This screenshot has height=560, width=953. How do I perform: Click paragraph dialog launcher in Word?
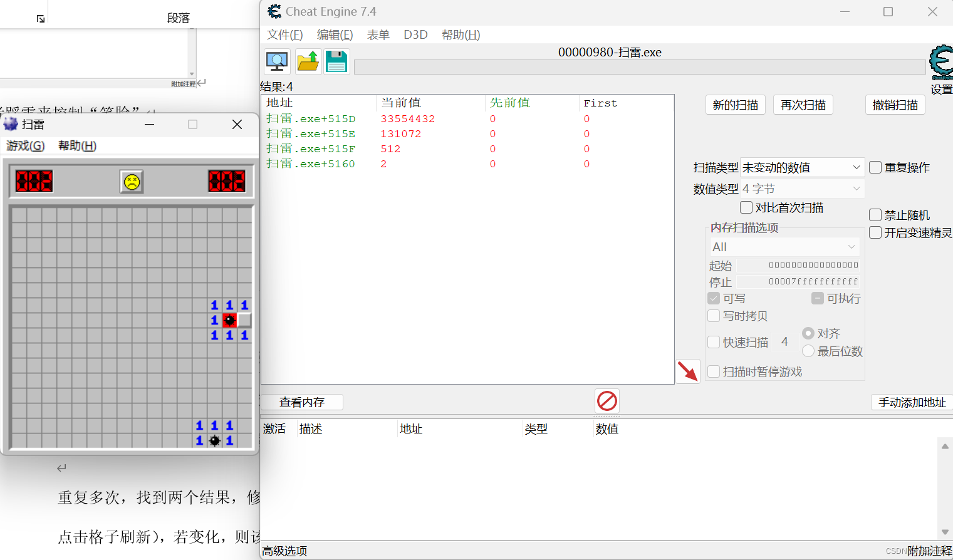(41, 19)
